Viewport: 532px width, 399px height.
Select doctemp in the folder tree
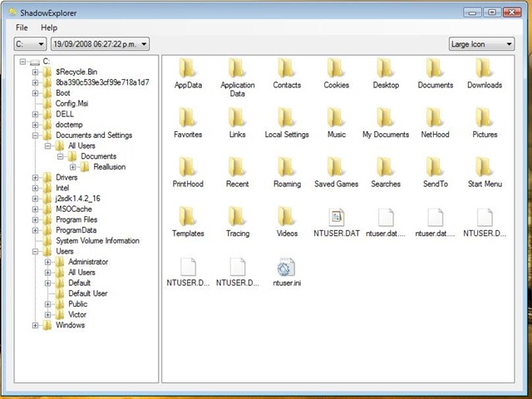pos(69,125)
